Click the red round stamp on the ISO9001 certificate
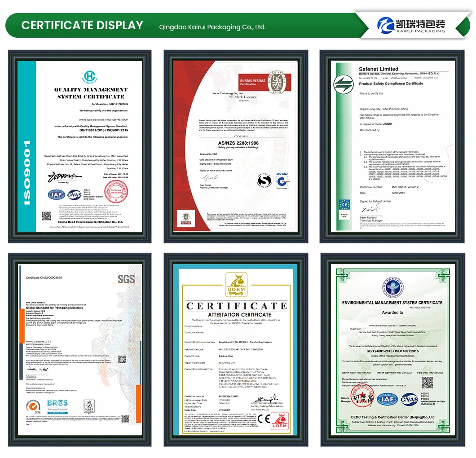Image resolution: width=476 pixels, height=458 pixels. 116,192
